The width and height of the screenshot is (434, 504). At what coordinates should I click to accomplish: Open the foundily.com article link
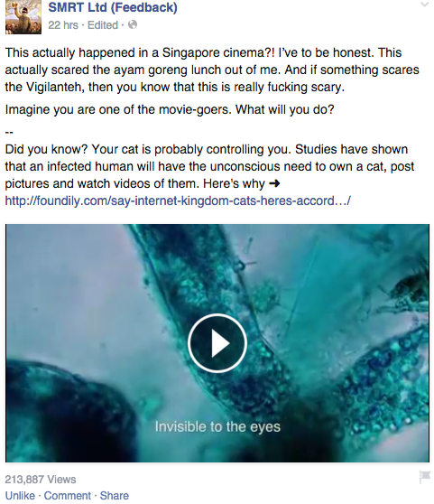[178, 201]
